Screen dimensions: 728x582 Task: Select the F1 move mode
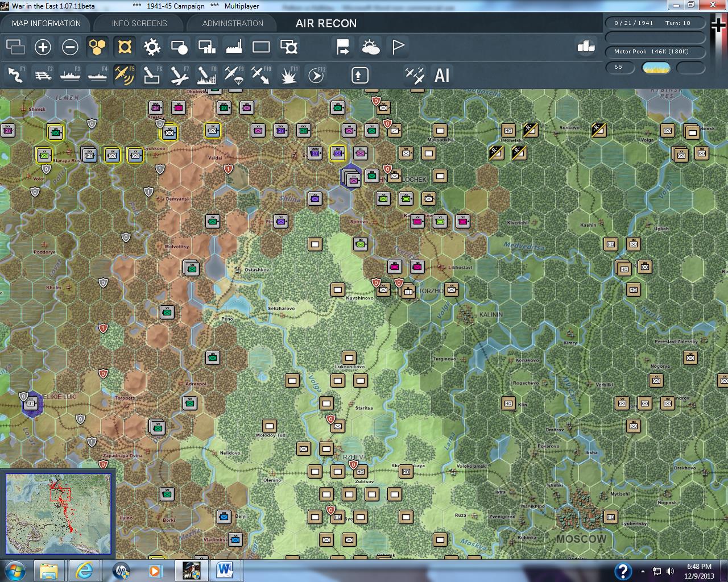coord(15,75)
